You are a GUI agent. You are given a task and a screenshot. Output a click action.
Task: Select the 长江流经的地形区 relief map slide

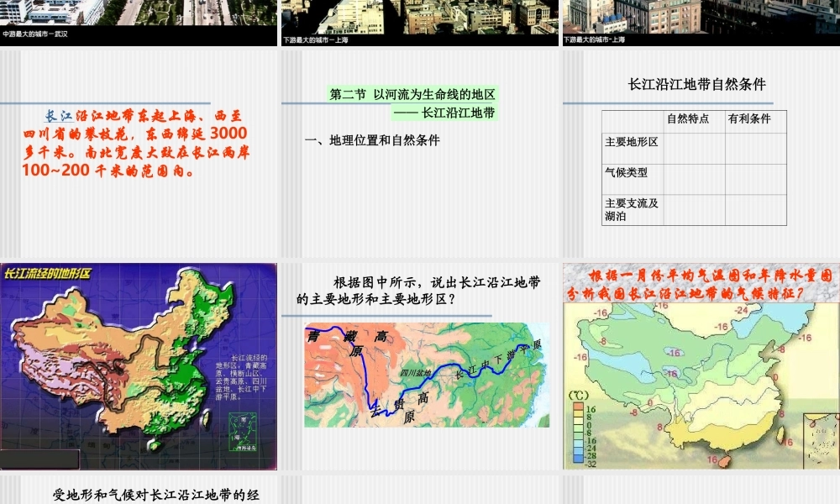tap(139, 366)
